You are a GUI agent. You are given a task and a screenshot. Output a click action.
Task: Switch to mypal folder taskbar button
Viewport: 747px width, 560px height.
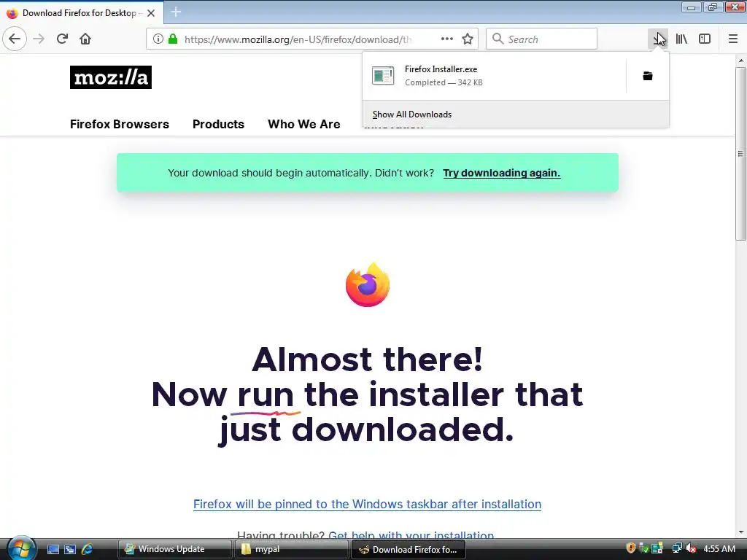click(x=291, y=549)
